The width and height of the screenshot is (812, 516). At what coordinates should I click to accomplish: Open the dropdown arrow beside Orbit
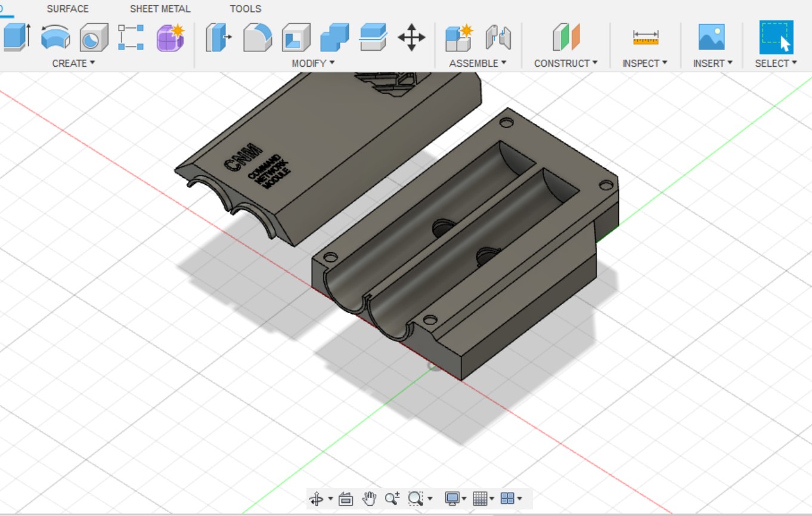click(x=330, y=499)
